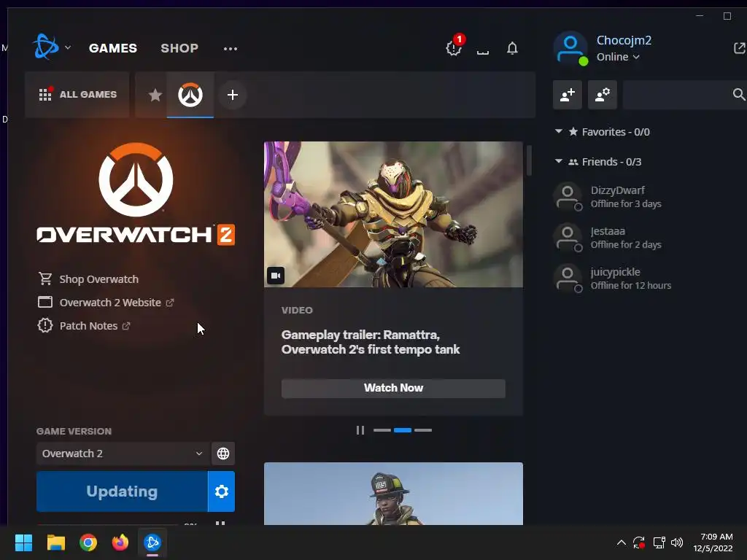Pause the news carousel
This screenshot has height=560, width=747.
click(360, 430)
